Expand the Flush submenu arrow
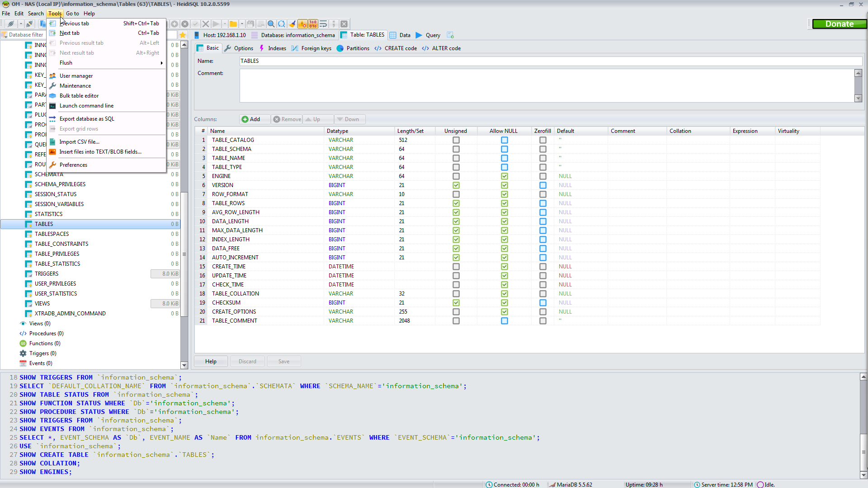The image size is (868, 488). pos(161,63)
